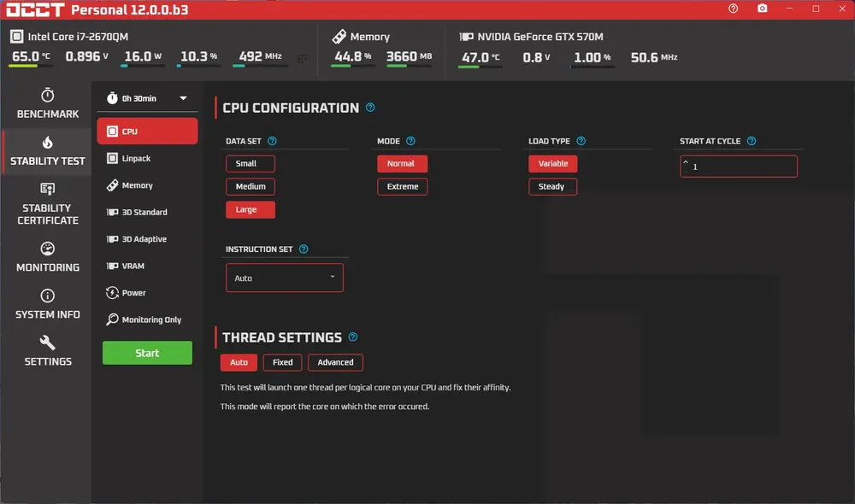Set thread settings to Advanced
855x504 pixels.
(x=335, y=362)
